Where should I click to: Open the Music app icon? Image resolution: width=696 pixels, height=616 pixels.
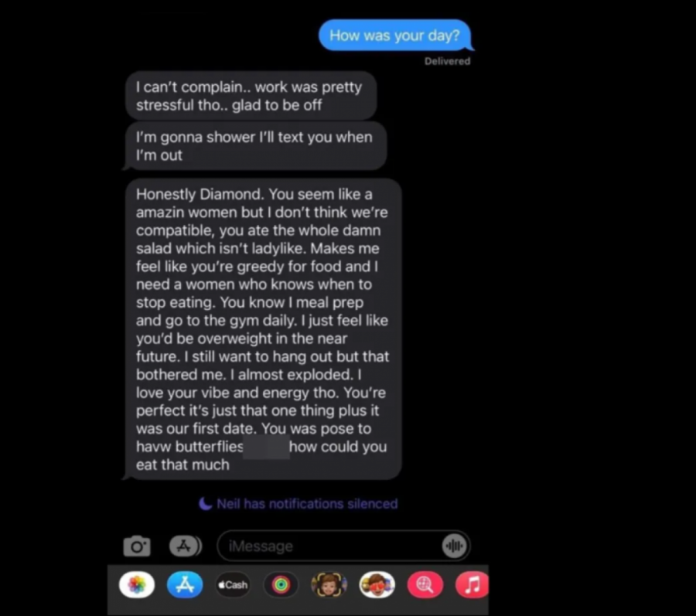point(472,585)
